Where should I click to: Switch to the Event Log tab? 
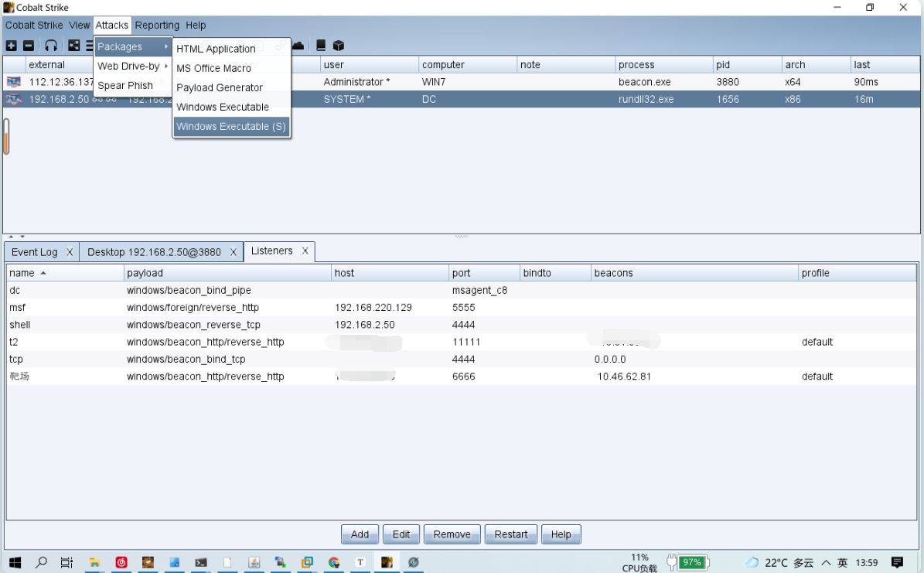(34, 252)
